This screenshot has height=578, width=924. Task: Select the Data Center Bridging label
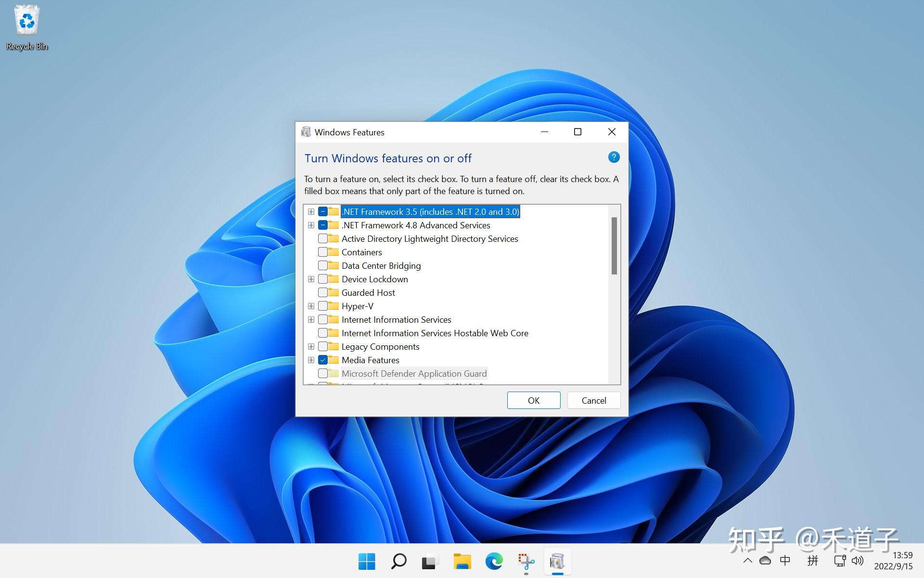click(381, 265)
